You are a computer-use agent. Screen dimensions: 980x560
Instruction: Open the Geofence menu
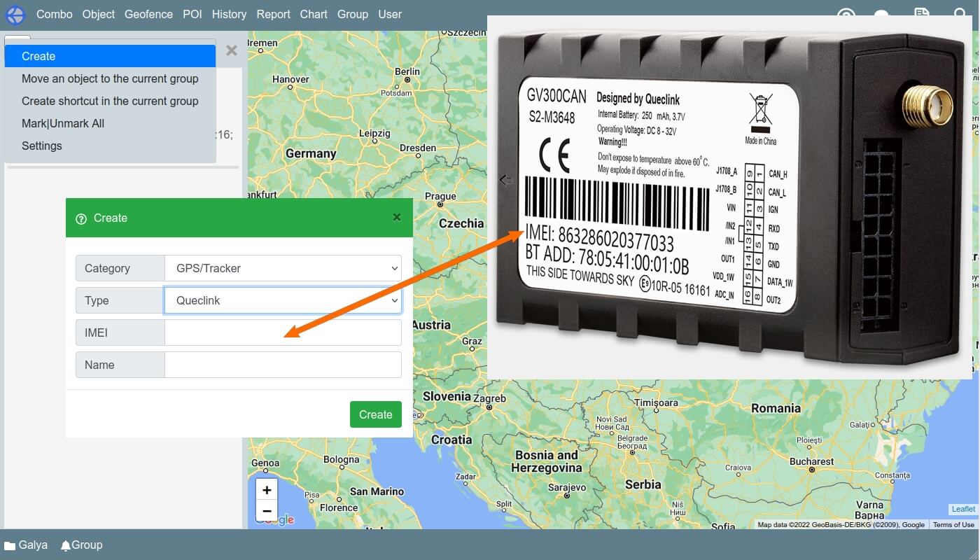tap(148, 14)
